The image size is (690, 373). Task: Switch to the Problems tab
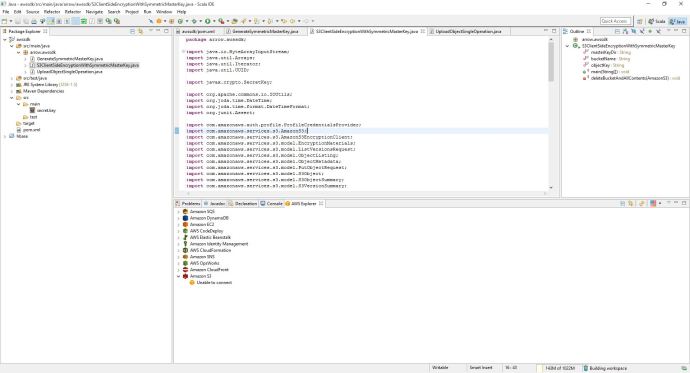188,204
